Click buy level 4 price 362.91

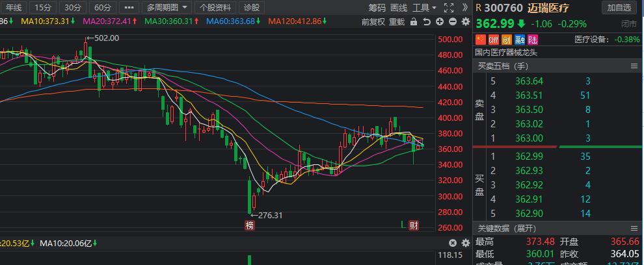[x=529, y=199]
